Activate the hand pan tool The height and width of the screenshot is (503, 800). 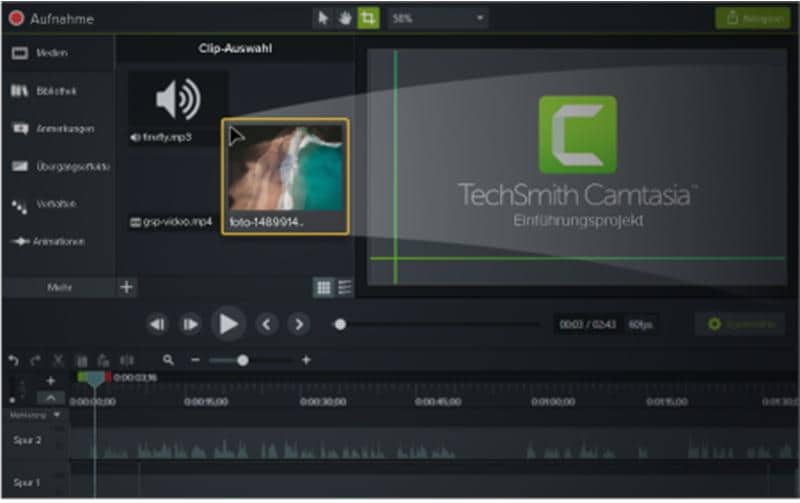345,18
